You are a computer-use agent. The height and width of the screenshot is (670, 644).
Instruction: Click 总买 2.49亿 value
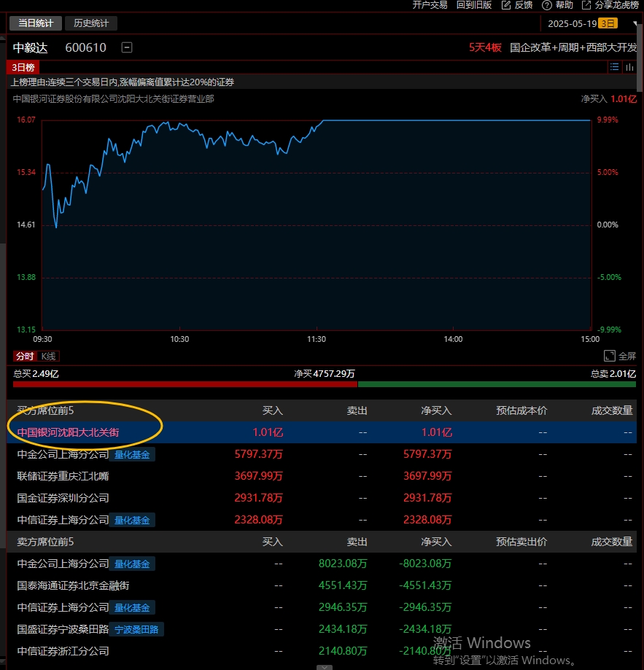pos(36,374)
